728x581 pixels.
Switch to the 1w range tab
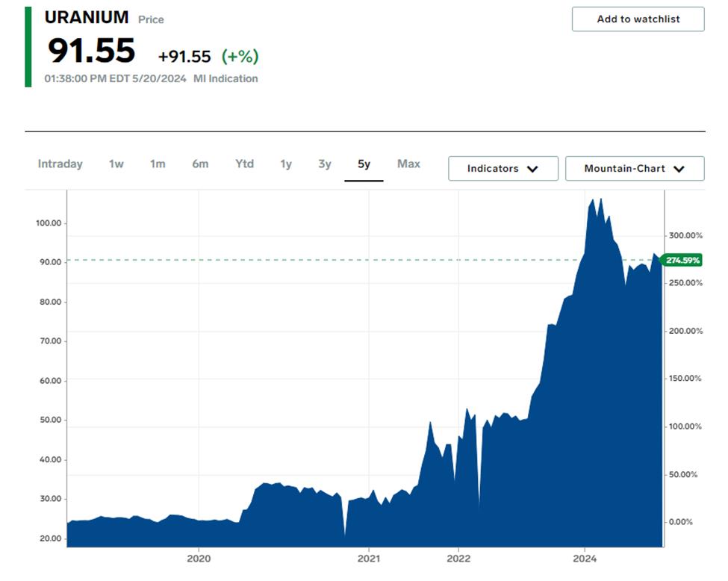point(116,164)
